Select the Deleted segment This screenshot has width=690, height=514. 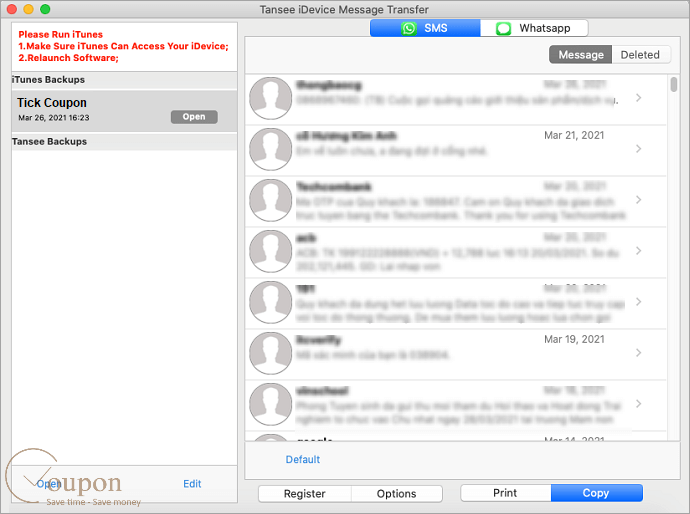(x=640, y=55)
